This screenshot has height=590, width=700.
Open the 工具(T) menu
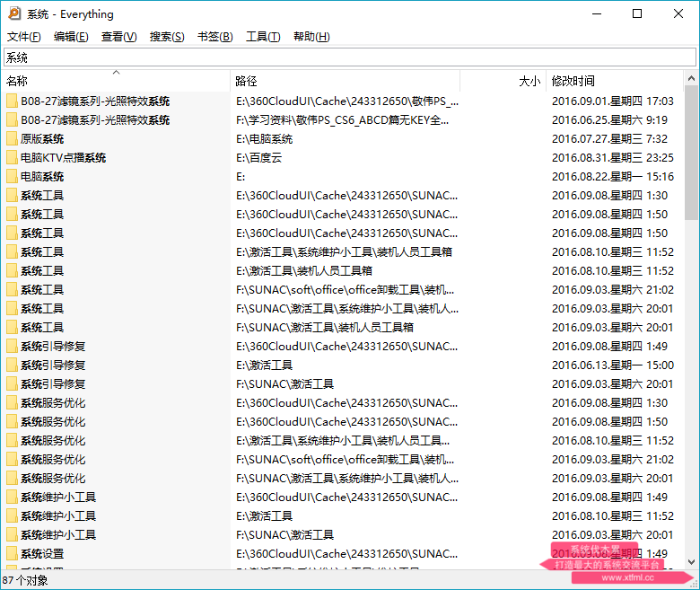point(263,37)
